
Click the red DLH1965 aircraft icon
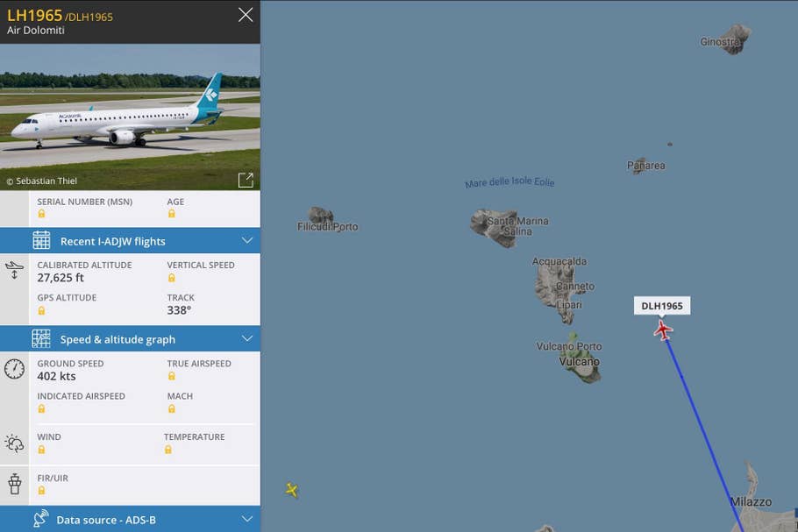tap(663, 330)
